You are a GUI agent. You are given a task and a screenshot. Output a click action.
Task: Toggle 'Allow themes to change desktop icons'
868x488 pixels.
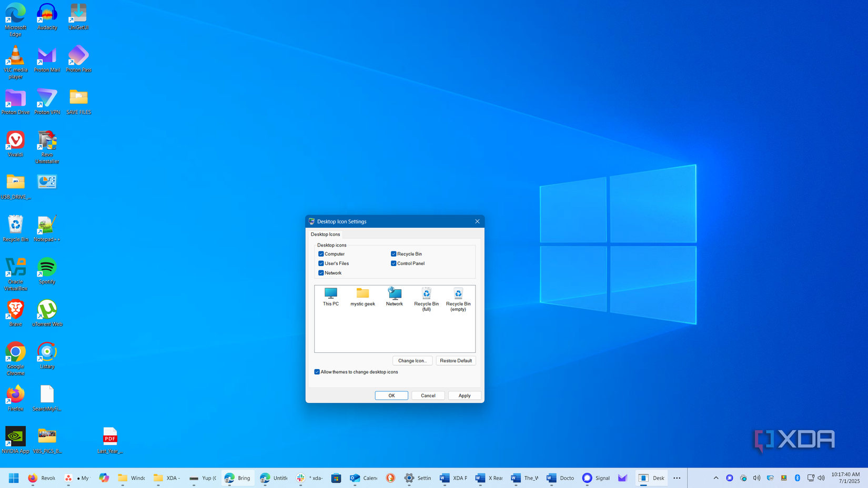click(317, 372)
